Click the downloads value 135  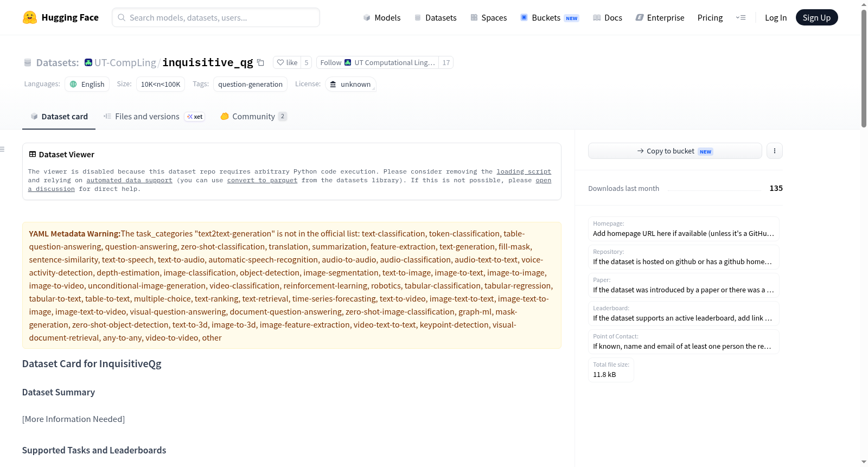776,188
